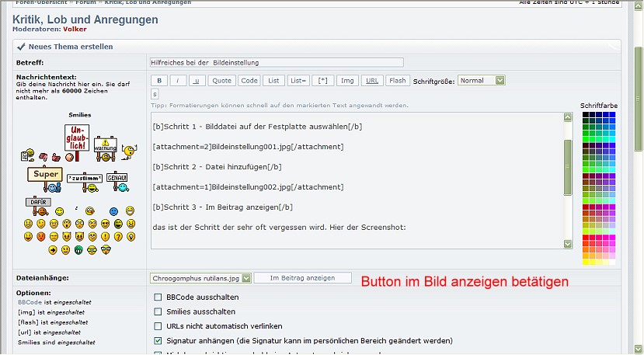The height and width of the screenshot is (355, 644).
Task: Tick the 'Smilies ausschalten' checkbox
Action: pos(158,311)
